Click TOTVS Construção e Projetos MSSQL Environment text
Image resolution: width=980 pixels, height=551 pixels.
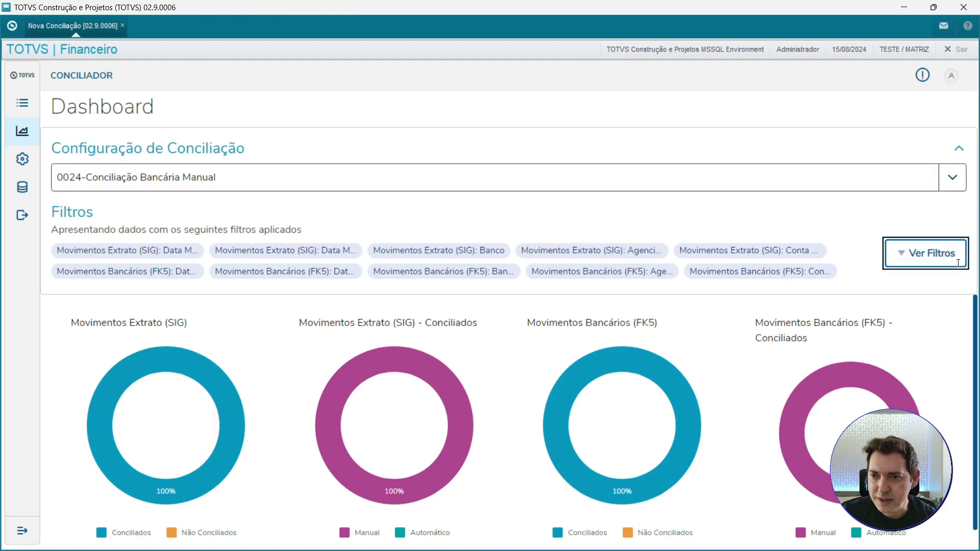pyautogui.click(x=685, y=49)
